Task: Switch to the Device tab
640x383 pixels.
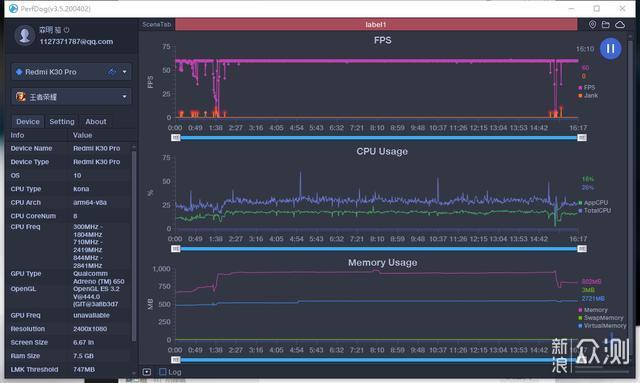Action: coord(28,122)
